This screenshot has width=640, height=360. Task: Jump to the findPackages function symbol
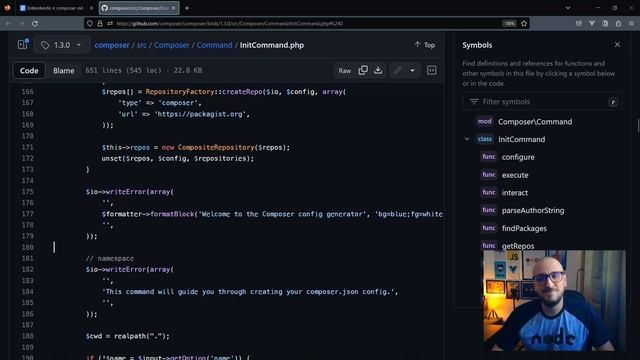coord(524,229)
